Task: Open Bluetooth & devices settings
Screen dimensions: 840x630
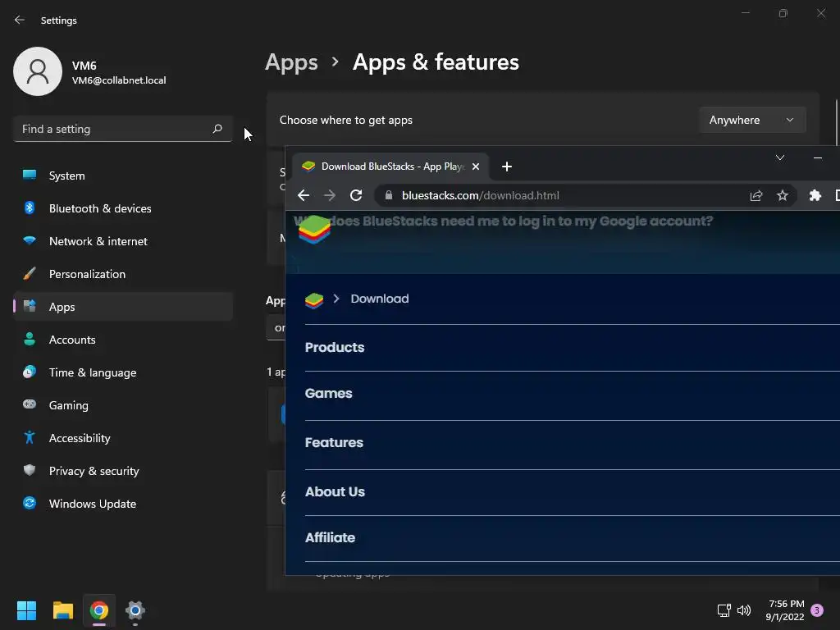Action: [x=123, y=208]
